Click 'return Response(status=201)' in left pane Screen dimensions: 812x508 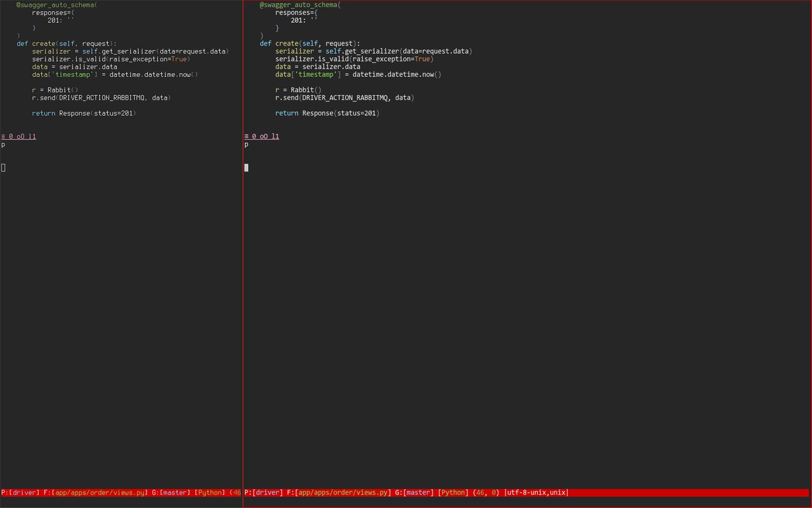coord(84,113)
